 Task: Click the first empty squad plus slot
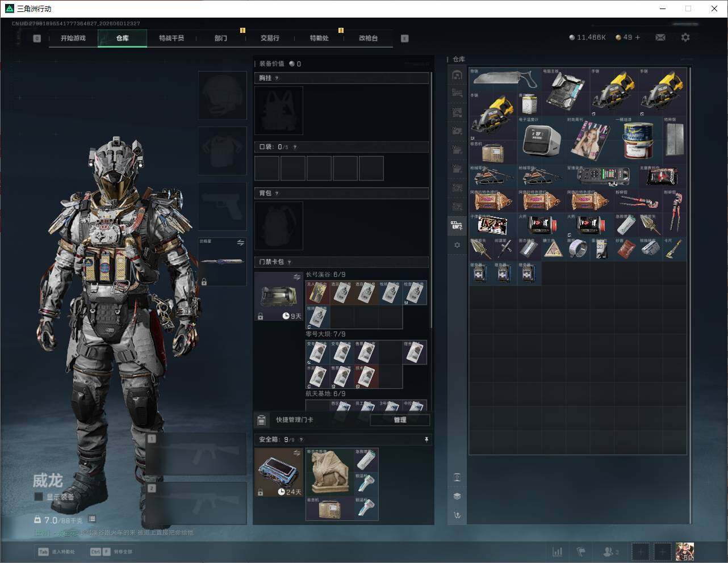[641, 551]
